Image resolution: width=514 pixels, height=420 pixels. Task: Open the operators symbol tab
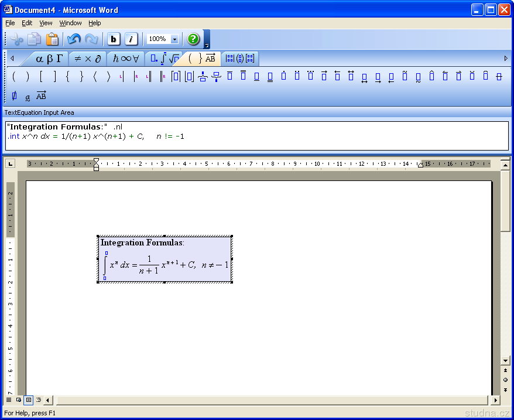pyautogui.click(x=87, y=59)
